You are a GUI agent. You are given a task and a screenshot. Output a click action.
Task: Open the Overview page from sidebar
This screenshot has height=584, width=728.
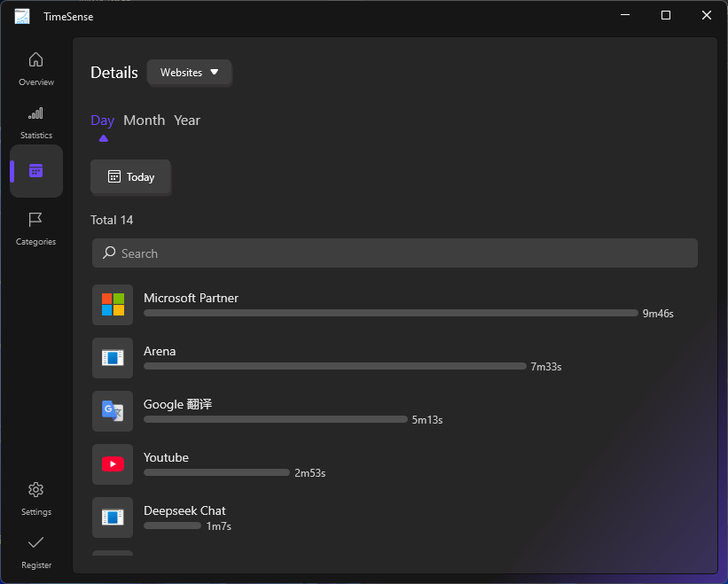point(36,68)
